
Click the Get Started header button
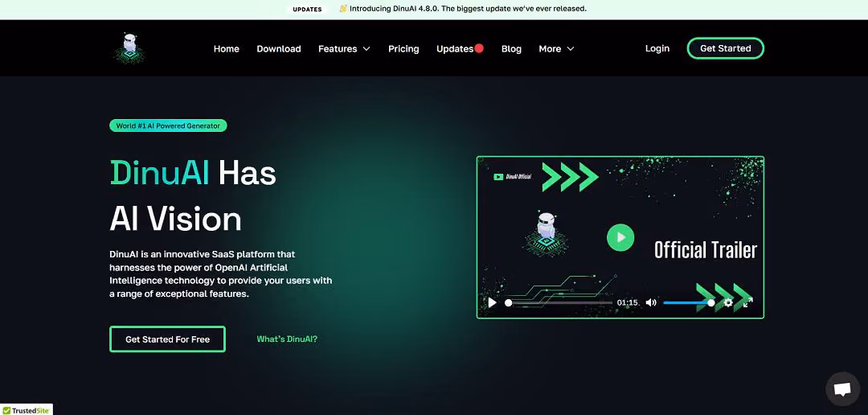point(726,48)
